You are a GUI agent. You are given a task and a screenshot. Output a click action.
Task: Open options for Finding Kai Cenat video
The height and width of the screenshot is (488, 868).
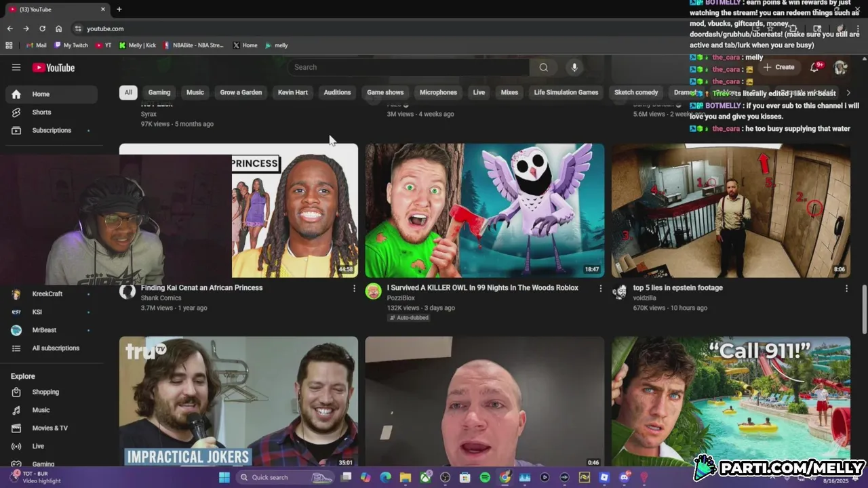354,289
